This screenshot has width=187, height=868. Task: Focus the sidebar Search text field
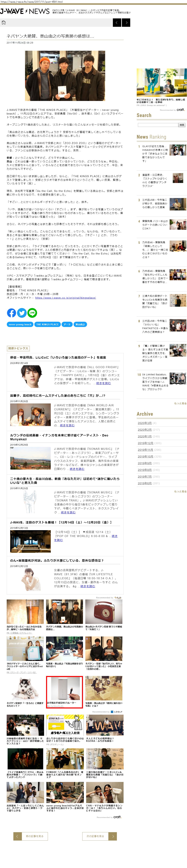(157, 125)
